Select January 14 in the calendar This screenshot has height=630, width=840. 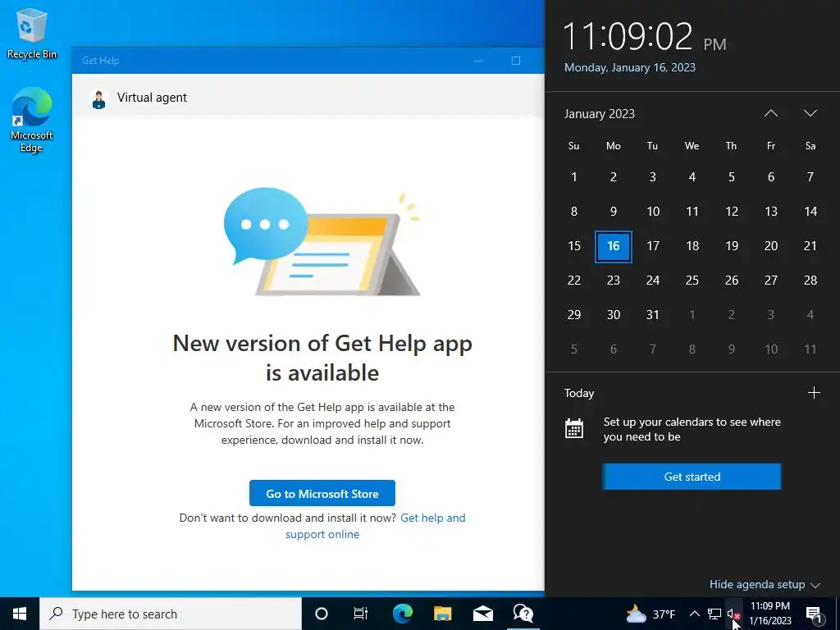[x=810, y=212]
